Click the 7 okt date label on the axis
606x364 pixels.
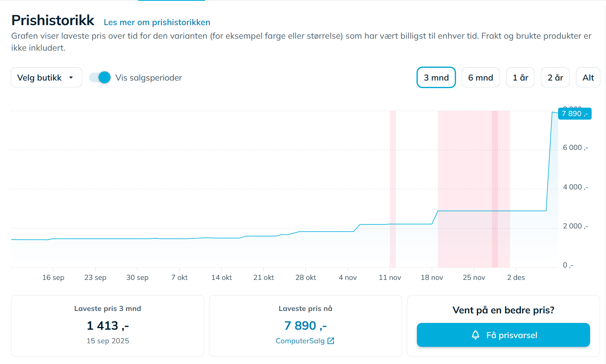pyautogui.click(x=180, y=277)
